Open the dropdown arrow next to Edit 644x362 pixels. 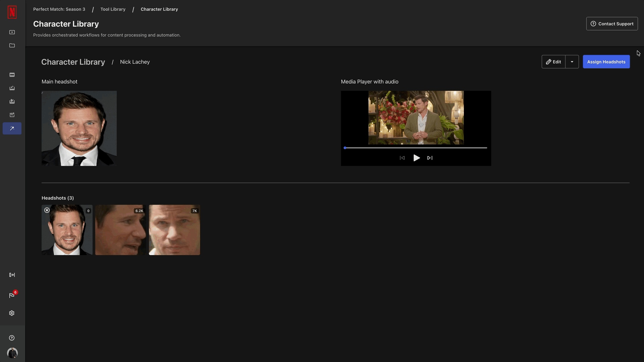coord(572,62)
